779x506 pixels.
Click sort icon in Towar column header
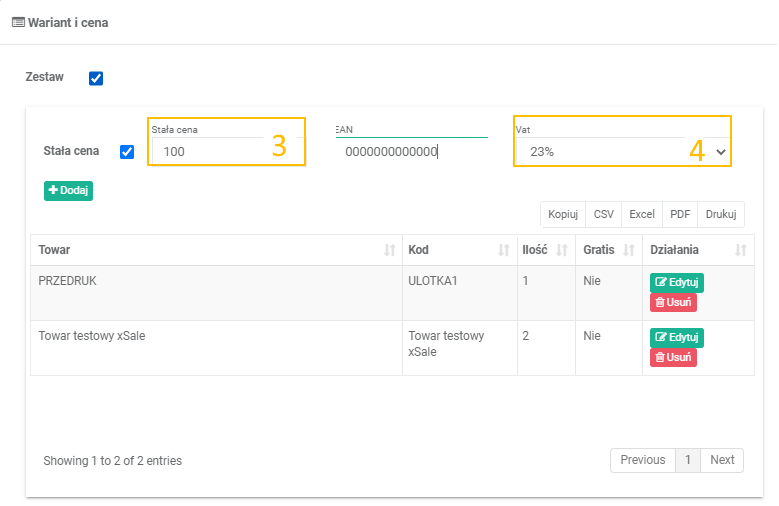[x=389, y=250]
